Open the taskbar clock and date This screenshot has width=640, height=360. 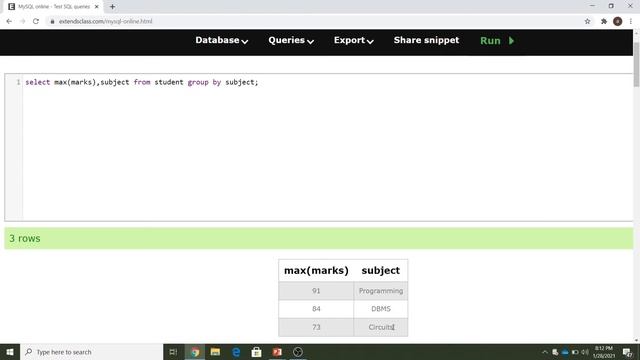(x=604, y=352)
